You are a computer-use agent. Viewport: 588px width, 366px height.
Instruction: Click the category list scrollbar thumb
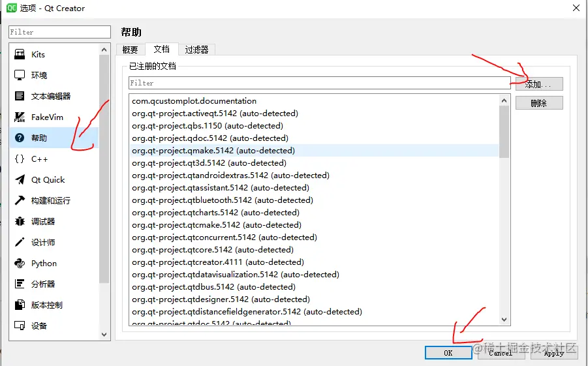click(x=104, y=169)
